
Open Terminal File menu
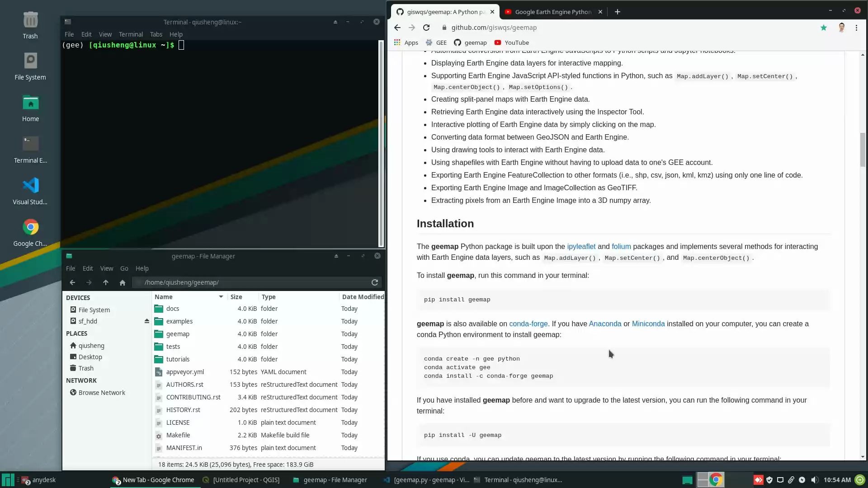[x=69, y=34]
